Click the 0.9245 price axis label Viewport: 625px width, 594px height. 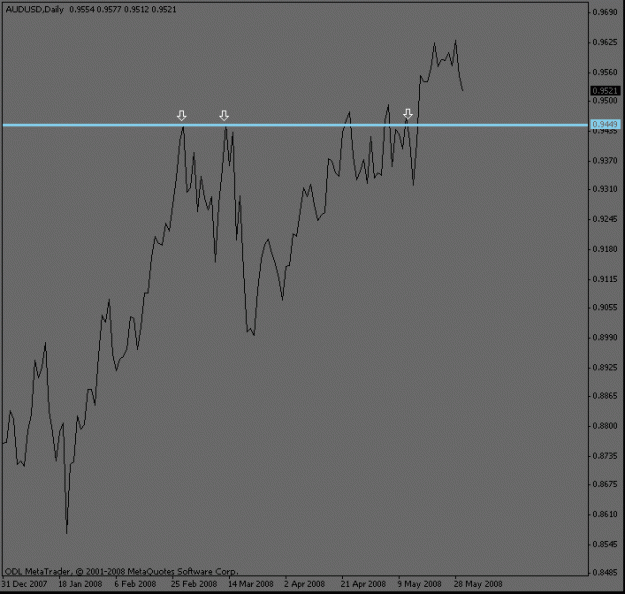pos(605,219)
